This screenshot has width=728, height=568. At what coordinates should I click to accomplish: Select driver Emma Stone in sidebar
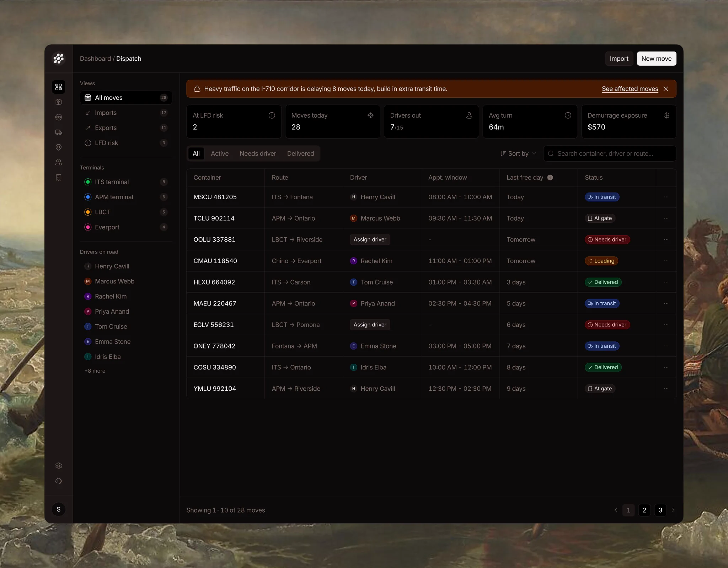click(126, 341)
